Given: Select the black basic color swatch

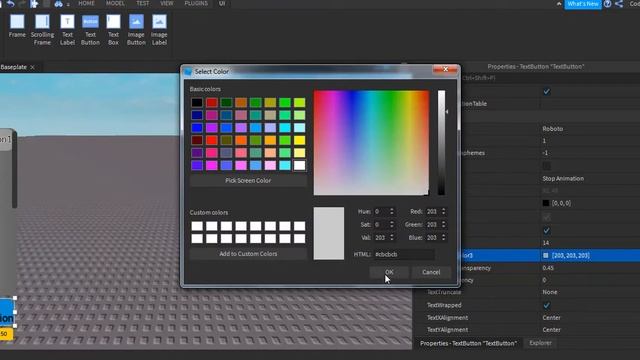Looking at the screenshot, I should (x=197, y=102).
